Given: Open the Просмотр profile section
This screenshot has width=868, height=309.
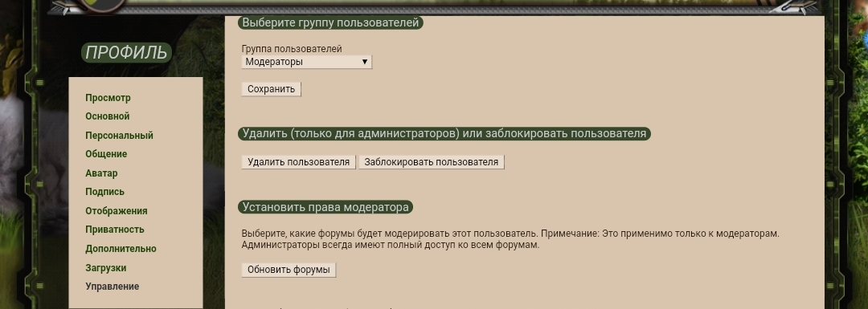Looking at the screenshot, I should pyautogui.click(x=108, y=98).
